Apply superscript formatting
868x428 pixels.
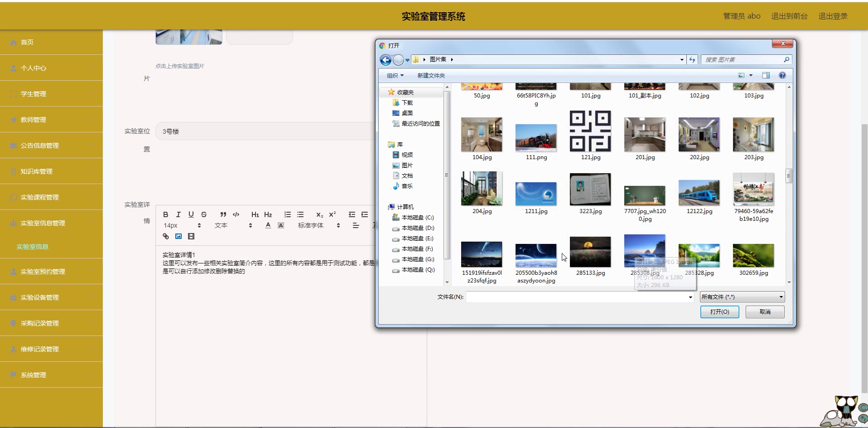[332, 214]
